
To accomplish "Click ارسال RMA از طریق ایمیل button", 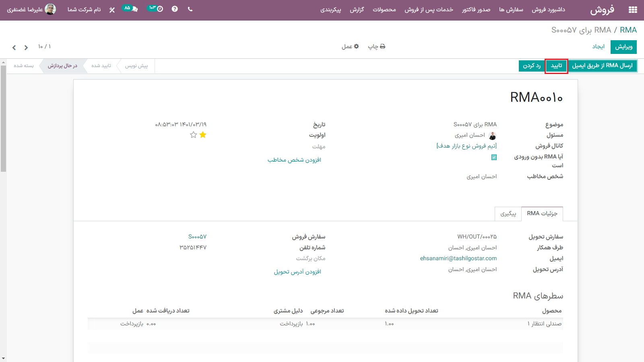I will (x=602, y=66).
